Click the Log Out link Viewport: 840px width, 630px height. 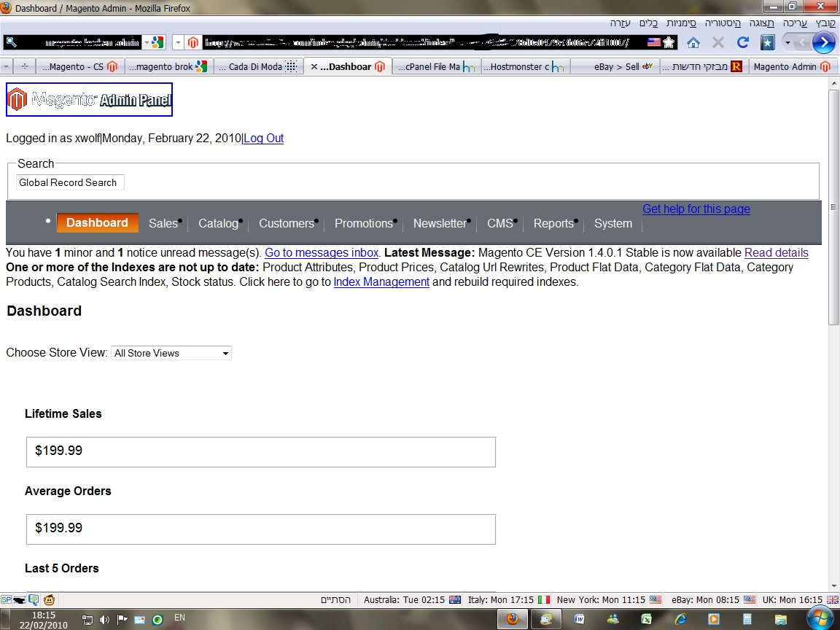coord(263,139)
